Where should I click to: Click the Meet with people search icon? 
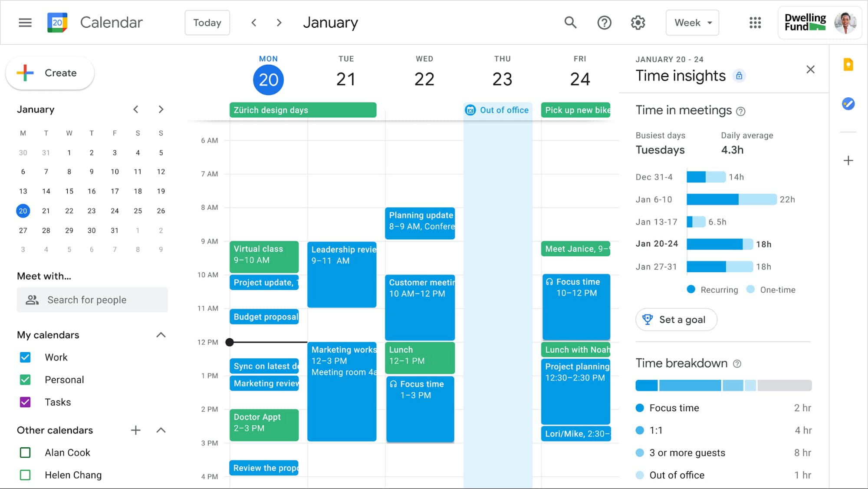coord(32,299)
